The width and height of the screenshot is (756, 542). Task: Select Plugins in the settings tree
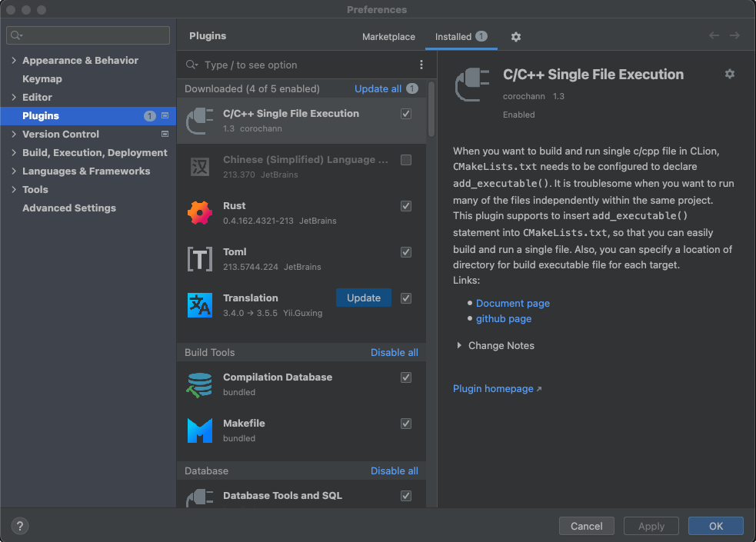click(88, 115)
